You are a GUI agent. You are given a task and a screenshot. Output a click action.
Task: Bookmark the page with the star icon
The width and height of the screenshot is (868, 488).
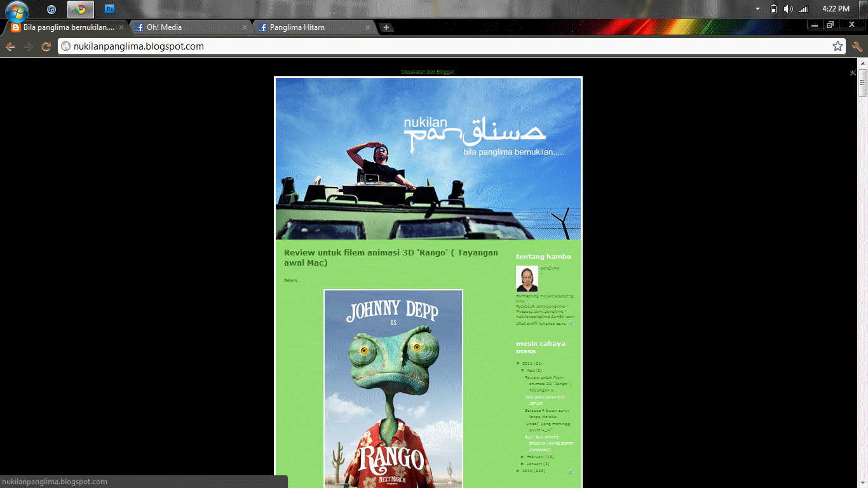(837, 46)
